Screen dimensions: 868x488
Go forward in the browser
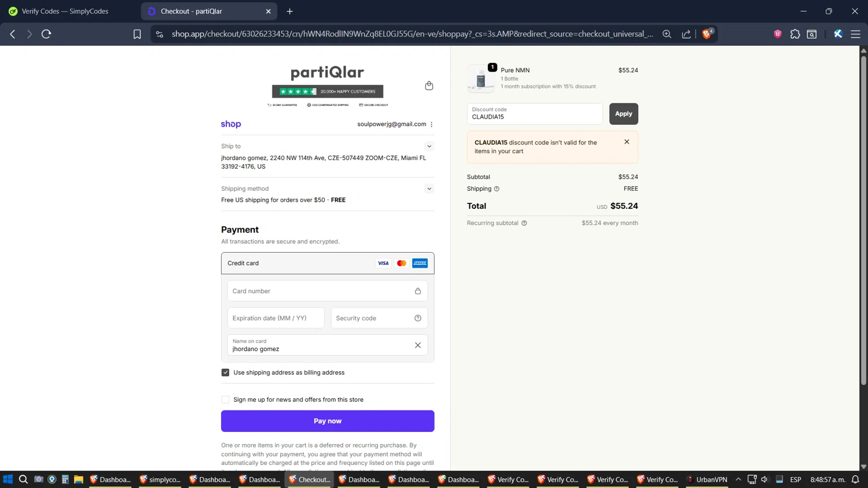[x=29, y=34]
